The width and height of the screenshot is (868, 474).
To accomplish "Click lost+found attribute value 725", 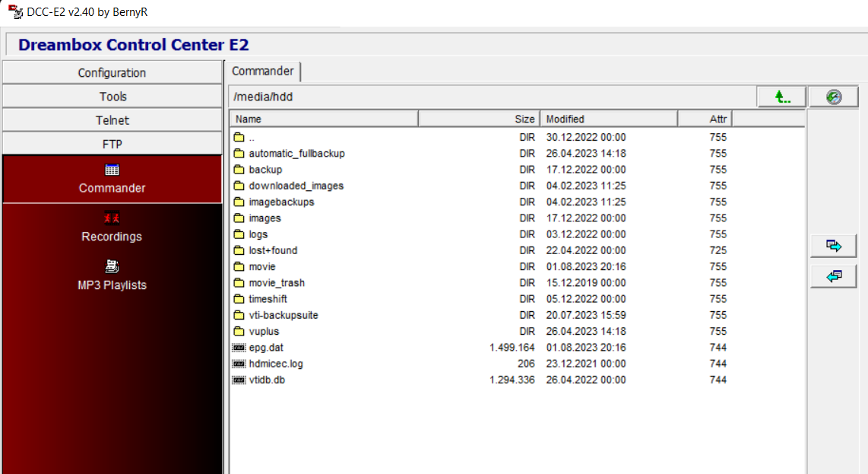I will coord(718,250).
